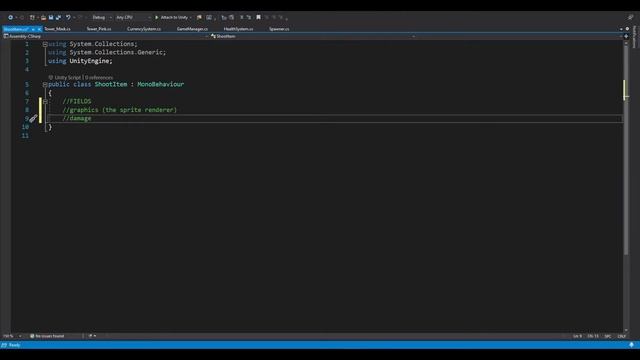This screenshot has width=640, height=360.
Task: Click the save file icon
Action: pyautogui.click(x=51, y=18)
